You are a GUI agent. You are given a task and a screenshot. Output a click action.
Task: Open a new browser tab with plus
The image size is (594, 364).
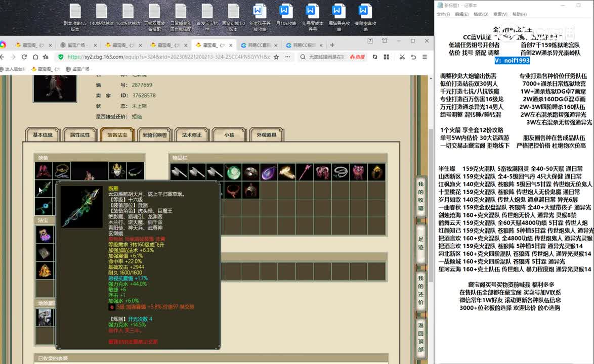(332, 45)
